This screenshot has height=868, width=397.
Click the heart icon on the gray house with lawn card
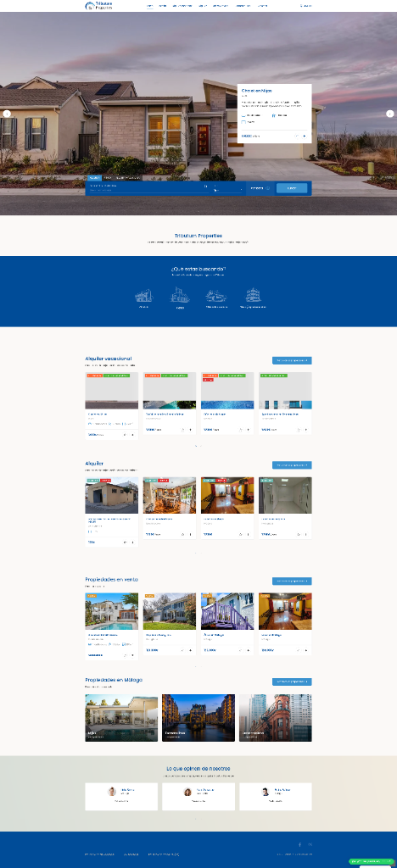[182, 650]
